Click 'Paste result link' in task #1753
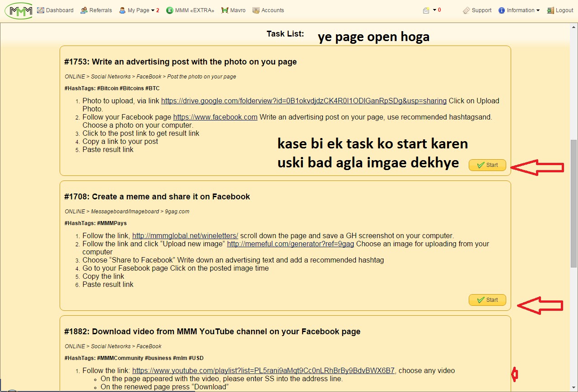 click(x=108, y=149)
